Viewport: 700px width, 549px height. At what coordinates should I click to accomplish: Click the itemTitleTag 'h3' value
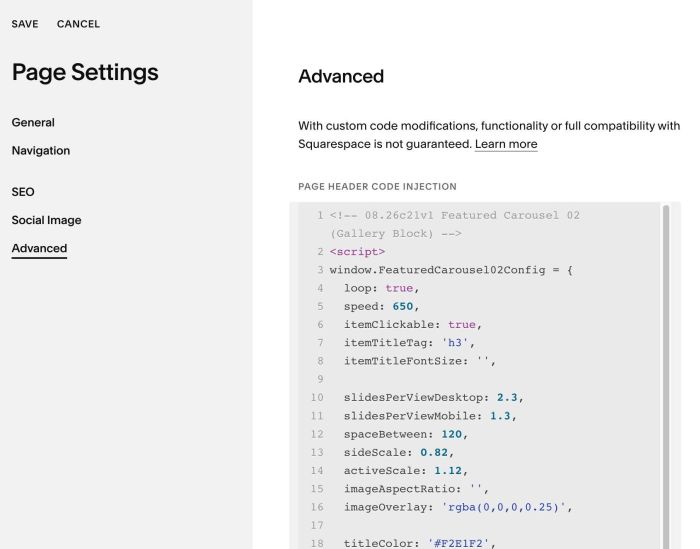[x=455, y=343]
